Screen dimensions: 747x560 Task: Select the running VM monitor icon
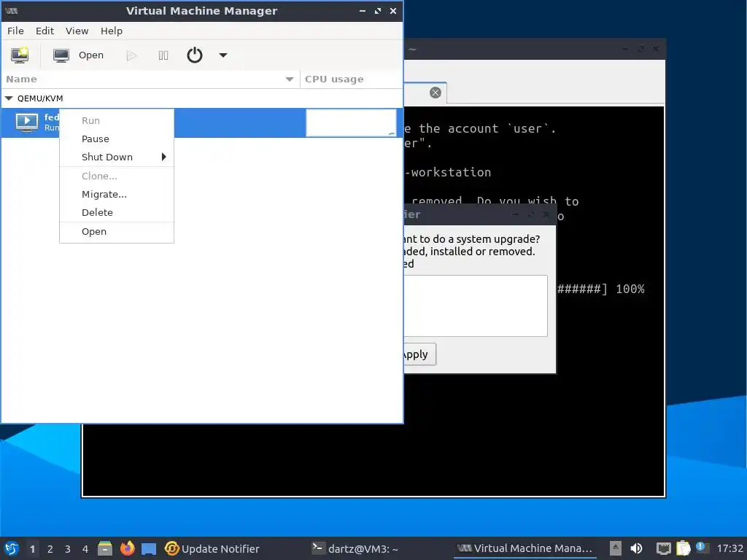pos(27,122)
